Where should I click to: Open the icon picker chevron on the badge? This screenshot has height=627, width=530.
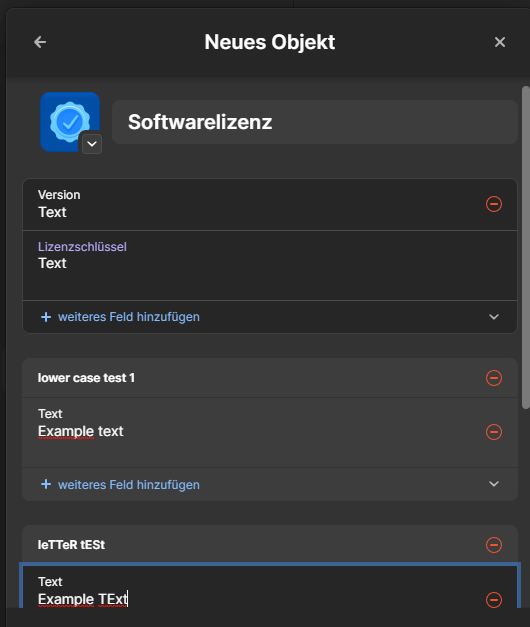92,144
